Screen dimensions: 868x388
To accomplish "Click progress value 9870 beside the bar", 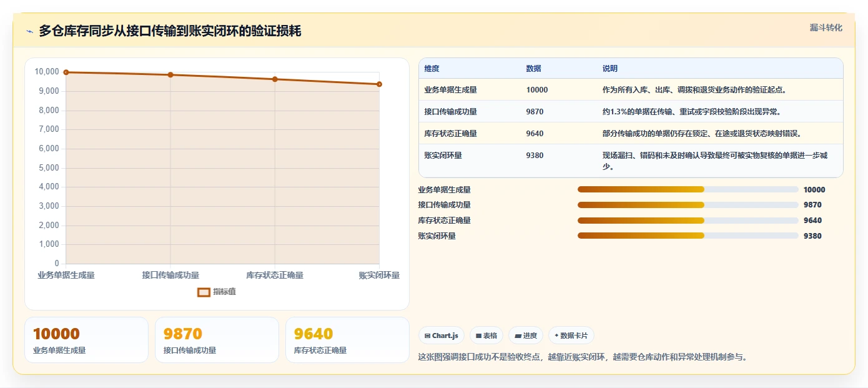I will click(x=812, y=205).
